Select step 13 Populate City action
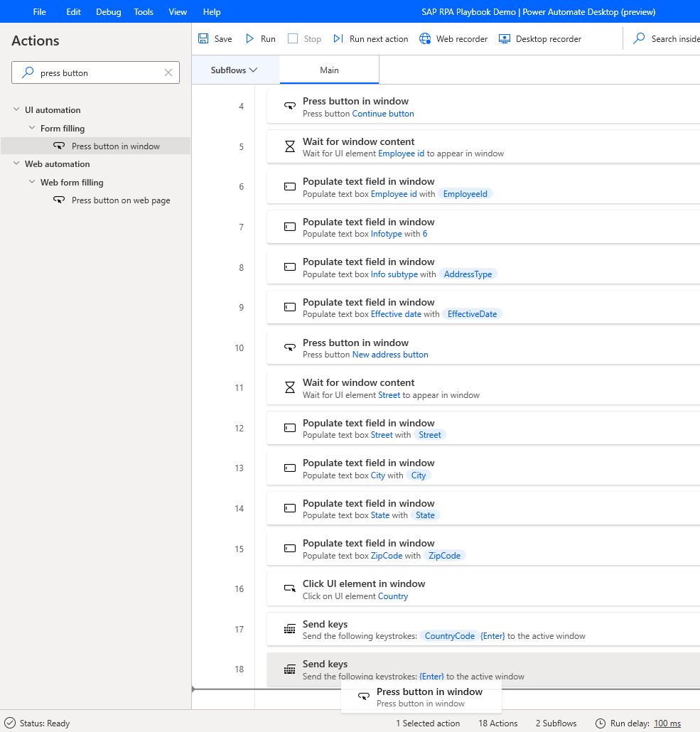 click(483, 469)
